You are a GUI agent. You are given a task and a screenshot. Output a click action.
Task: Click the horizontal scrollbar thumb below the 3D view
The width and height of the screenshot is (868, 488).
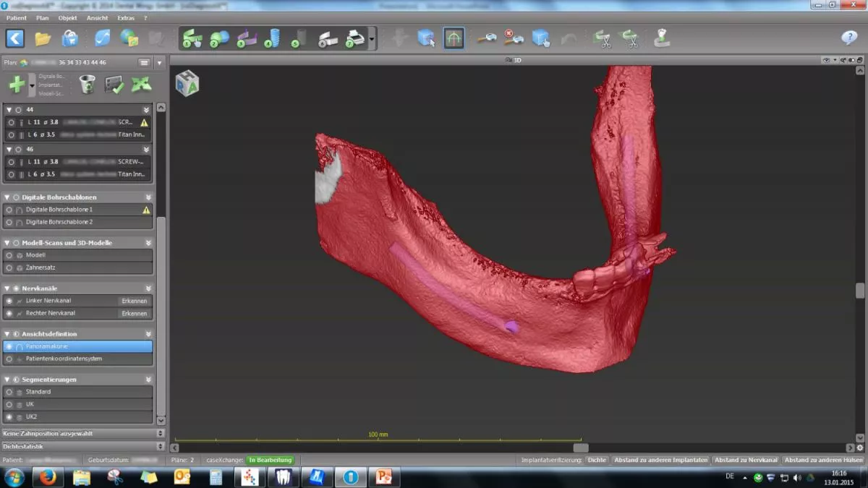click(x=581, y=448)
